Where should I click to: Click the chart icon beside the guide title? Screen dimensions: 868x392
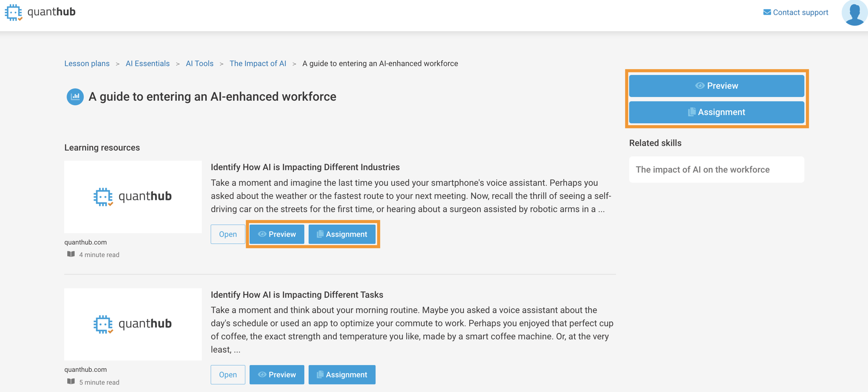(75, 97)
